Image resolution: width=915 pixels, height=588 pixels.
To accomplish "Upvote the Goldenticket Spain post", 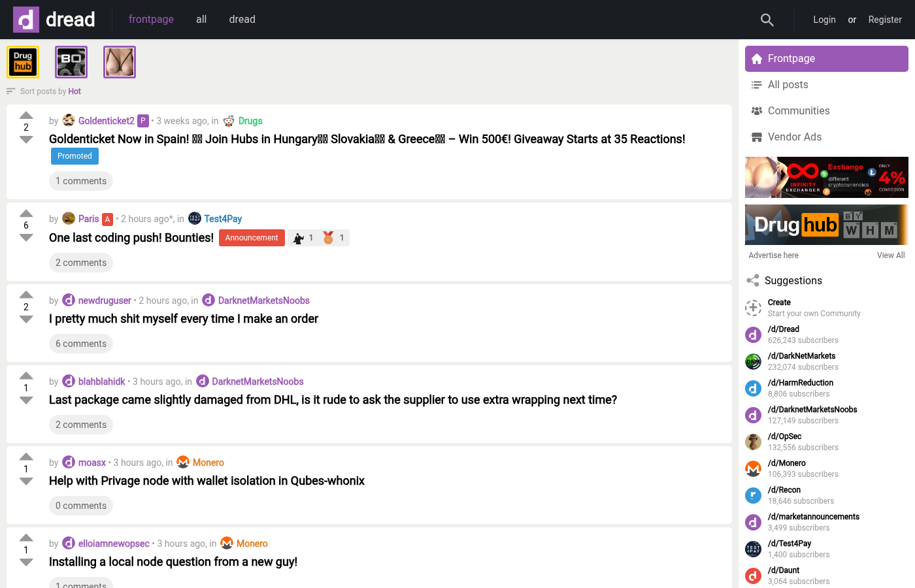I will [26, 116].
